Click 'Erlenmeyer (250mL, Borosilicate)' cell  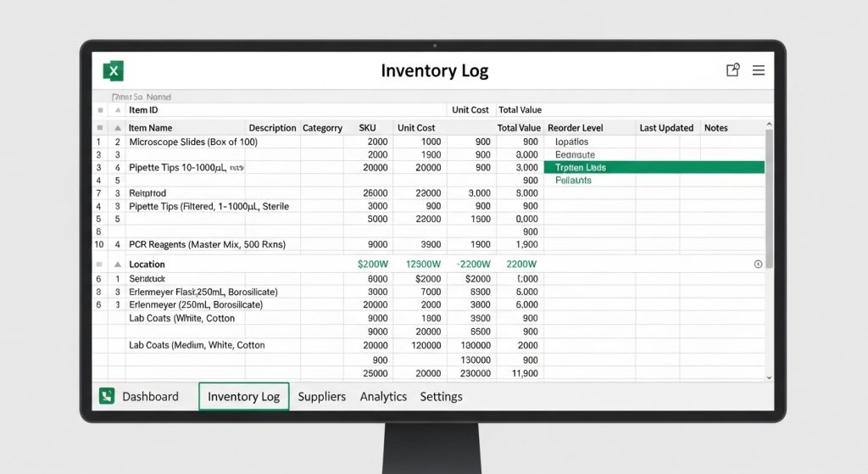tap(196, 304)
